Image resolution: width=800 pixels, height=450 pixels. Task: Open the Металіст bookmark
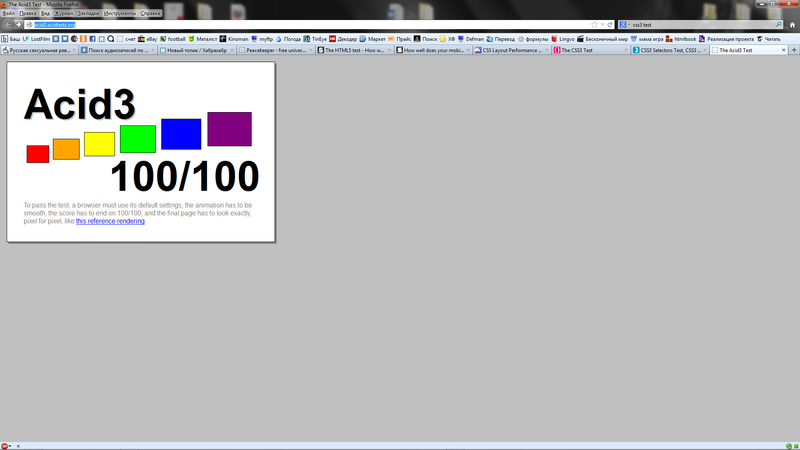pos(203,39)
